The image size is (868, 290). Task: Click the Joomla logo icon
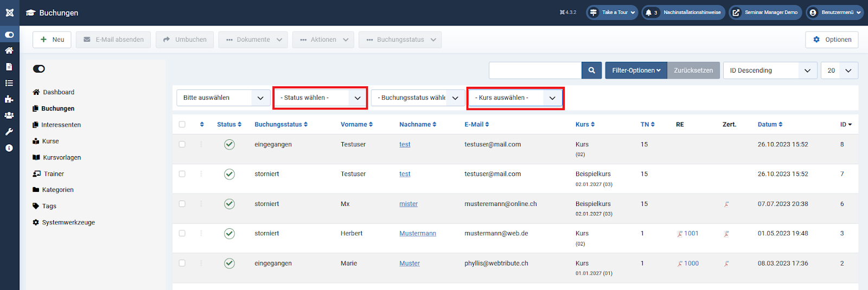pos(9,12)
